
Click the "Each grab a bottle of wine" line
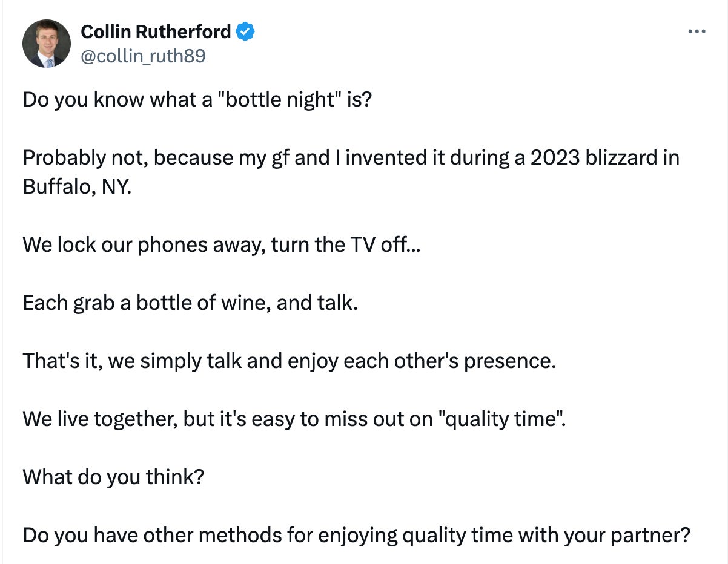coord(190,303)
